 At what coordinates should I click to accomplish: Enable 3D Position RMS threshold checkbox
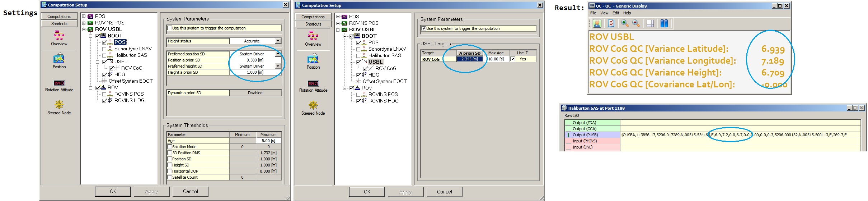[170, 153]
